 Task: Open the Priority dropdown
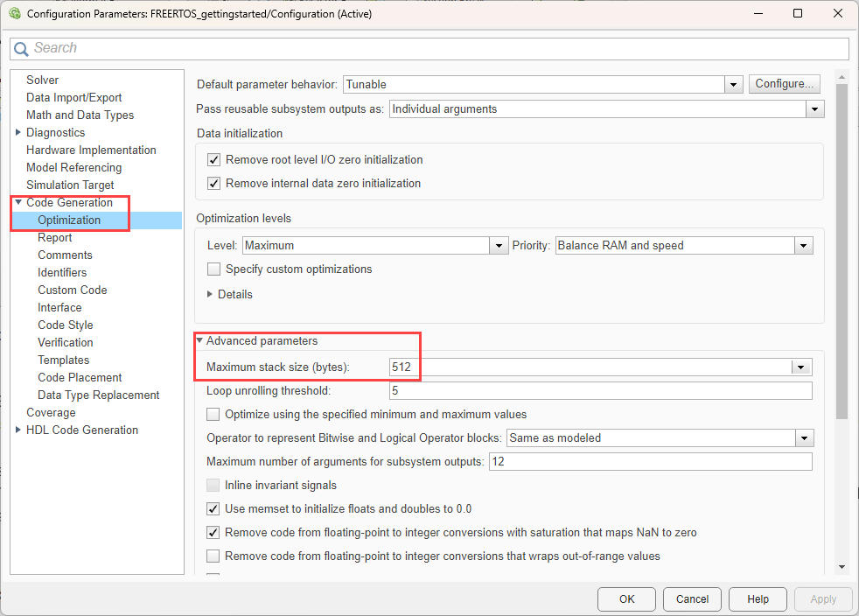pyautogui.click(x=804, y=246)
